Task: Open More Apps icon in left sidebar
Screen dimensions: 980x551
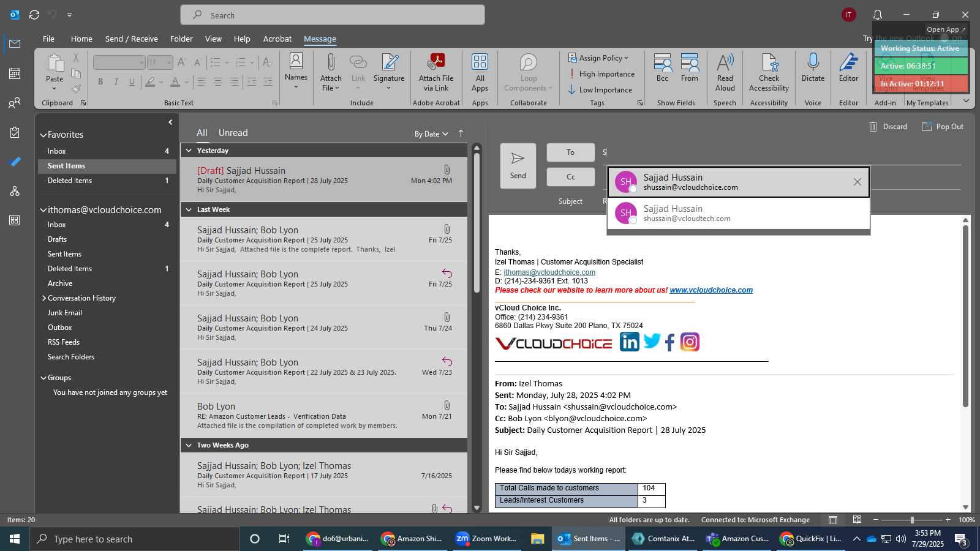Action: (15, 220)
